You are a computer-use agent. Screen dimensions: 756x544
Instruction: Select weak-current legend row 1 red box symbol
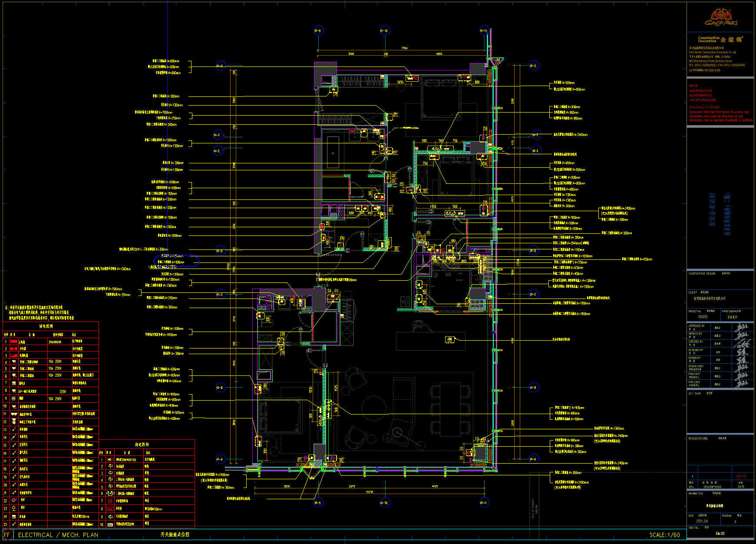[110, 459]
